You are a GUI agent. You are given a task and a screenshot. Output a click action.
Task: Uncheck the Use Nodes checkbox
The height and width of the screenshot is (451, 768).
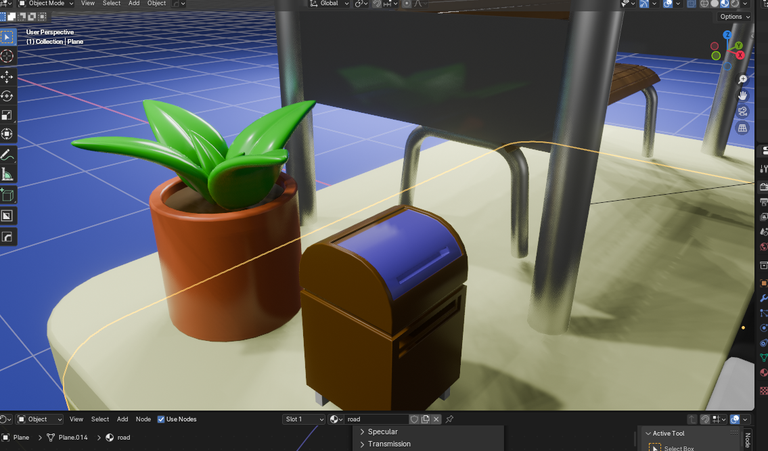tap(161, 419)
